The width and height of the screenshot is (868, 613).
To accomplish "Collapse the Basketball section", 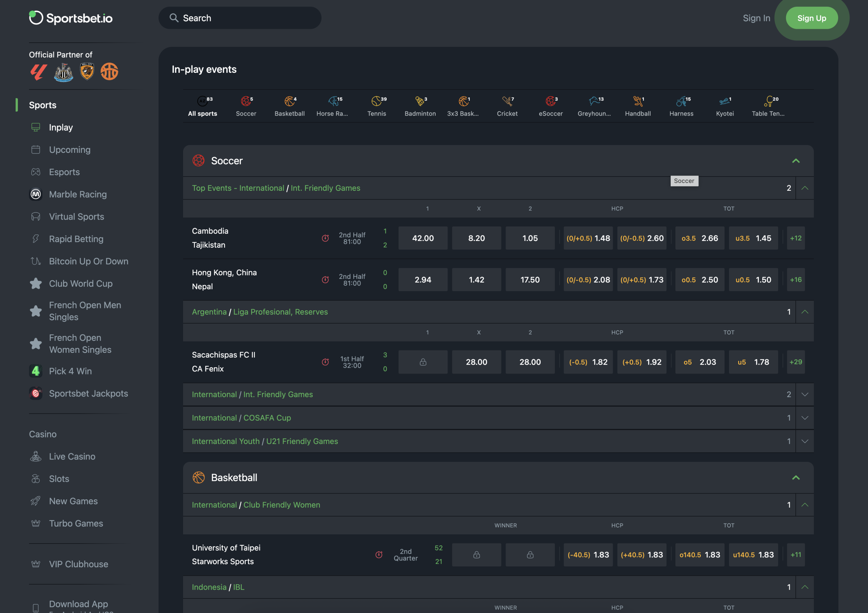I will point(795,478).
